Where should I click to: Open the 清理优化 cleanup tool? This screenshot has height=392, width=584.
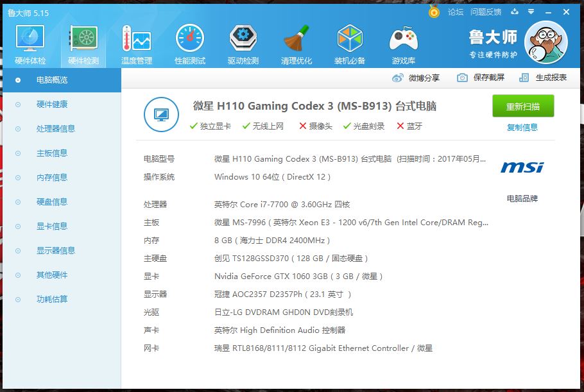[296, 43]
